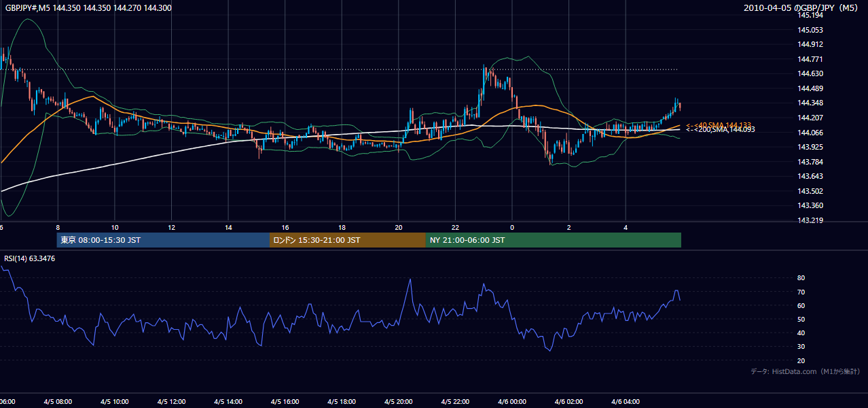Click RSI axis level 30
868x408 pixels.
tap(801, 347)
